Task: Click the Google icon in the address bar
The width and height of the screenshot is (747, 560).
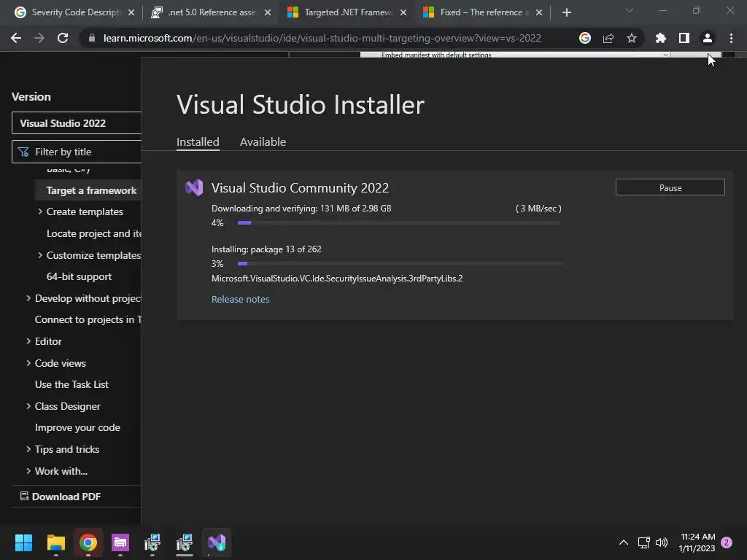Action: click(585, 38)
